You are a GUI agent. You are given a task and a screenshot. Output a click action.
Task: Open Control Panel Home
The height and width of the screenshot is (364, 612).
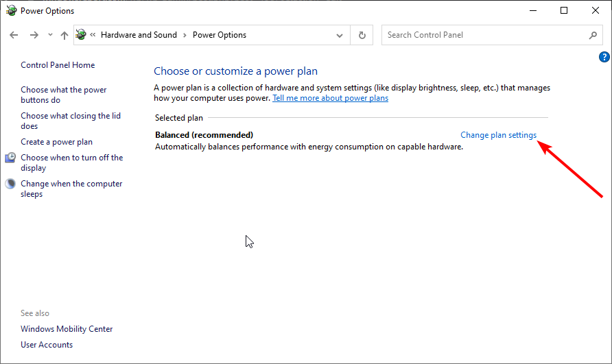pyautogui.click(x=58, y=65)
